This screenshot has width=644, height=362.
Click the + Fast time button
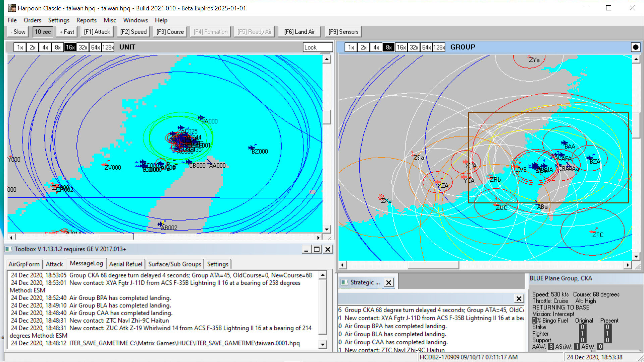tap(67, 32)
